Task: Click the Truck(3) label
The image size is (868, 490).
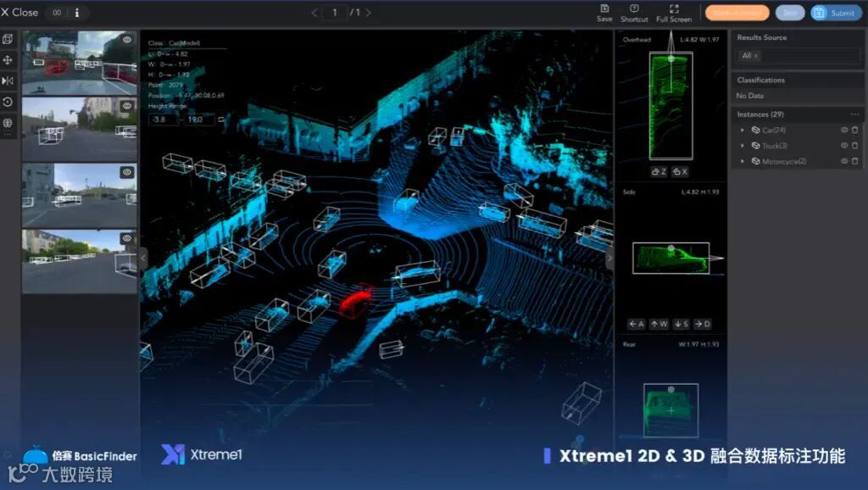Action: click(775, 146)
